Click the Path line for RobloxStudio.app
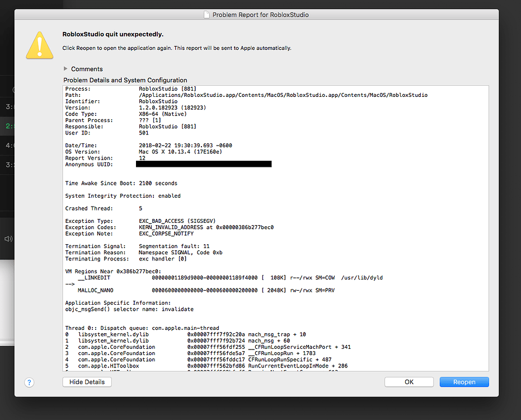Viewport: 521px width, 420px height. tap(246, 95)
